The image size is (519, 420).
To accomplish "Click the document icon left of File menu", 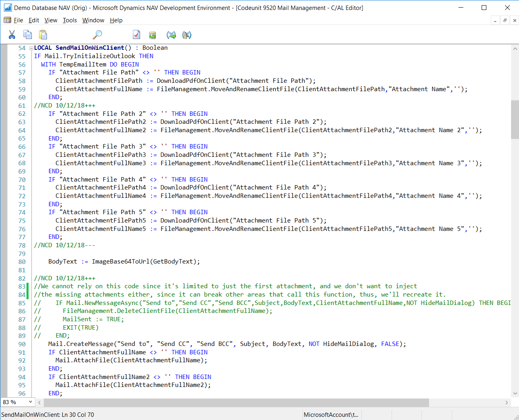I will pos(7,20).
